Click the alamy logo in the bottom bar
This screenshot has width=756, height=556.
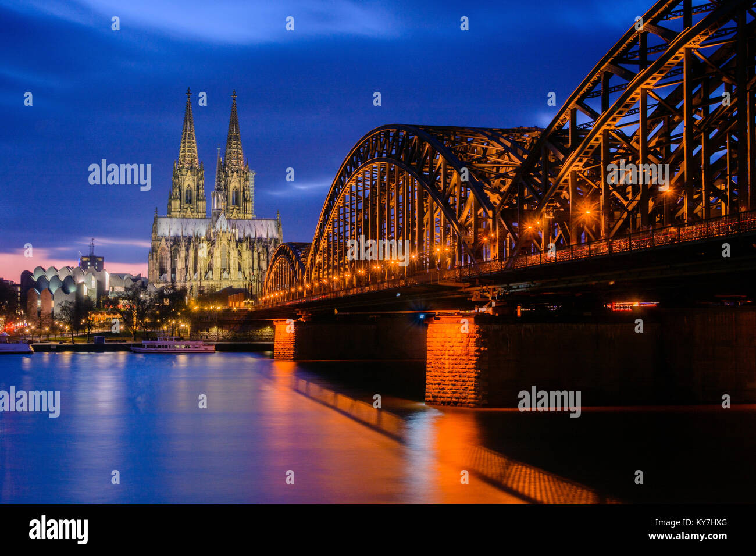59,530
